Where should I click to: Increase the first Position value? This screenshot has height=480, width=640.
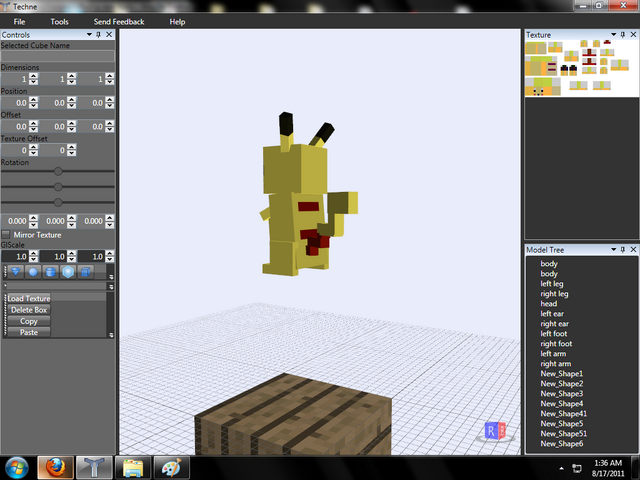point(34,100)
